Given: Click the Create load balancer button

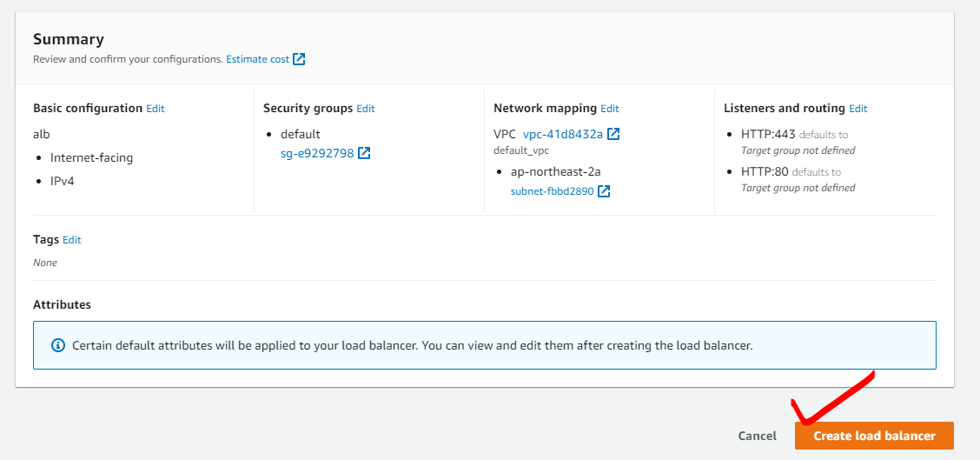Looking at the screenshot, I should (x=874, y=436).
